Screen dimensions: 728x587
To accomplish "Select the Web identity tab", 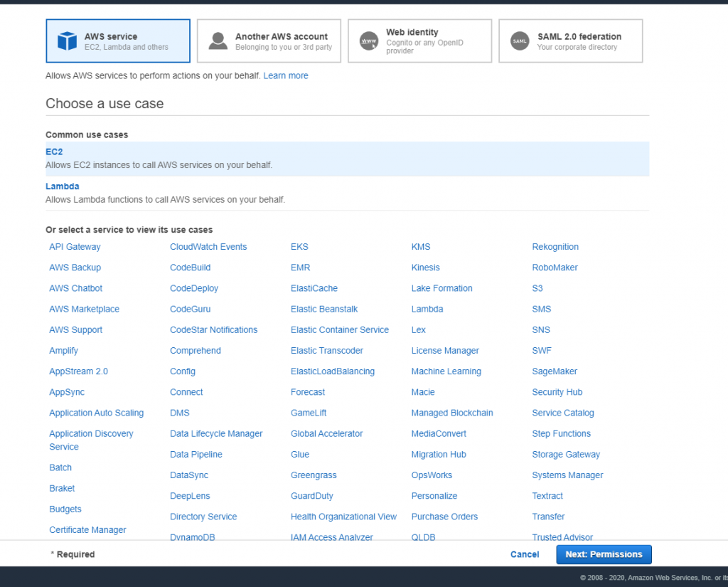I will point(419,41).
